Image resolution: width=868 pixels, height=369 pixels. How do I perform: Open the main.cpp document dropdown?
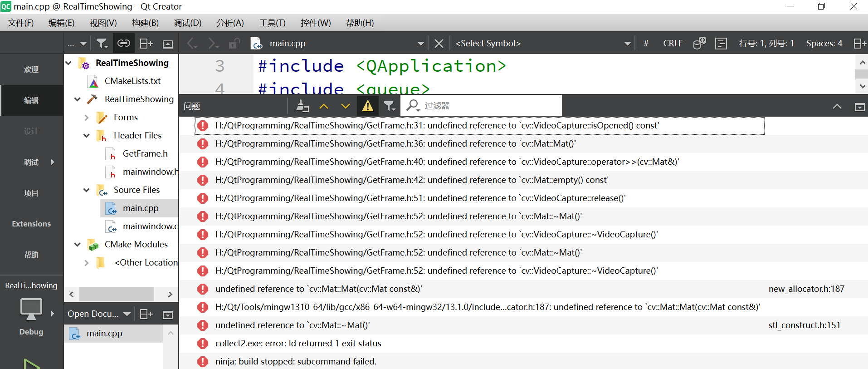point(420,44)
